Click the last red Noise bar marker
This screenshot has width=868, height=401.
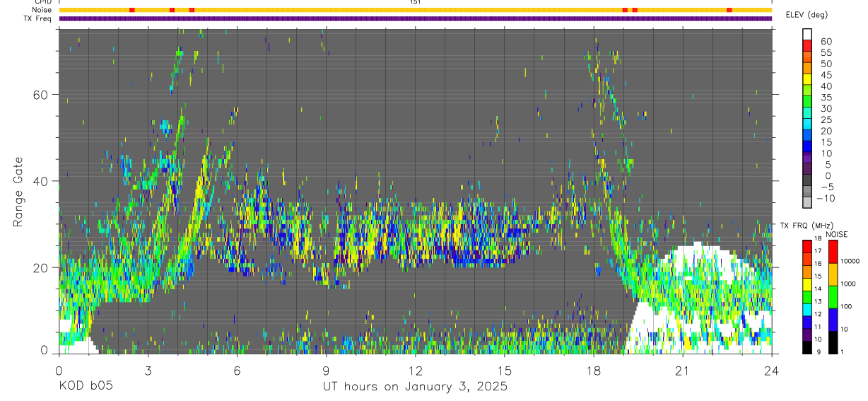[x=729, y=10]
